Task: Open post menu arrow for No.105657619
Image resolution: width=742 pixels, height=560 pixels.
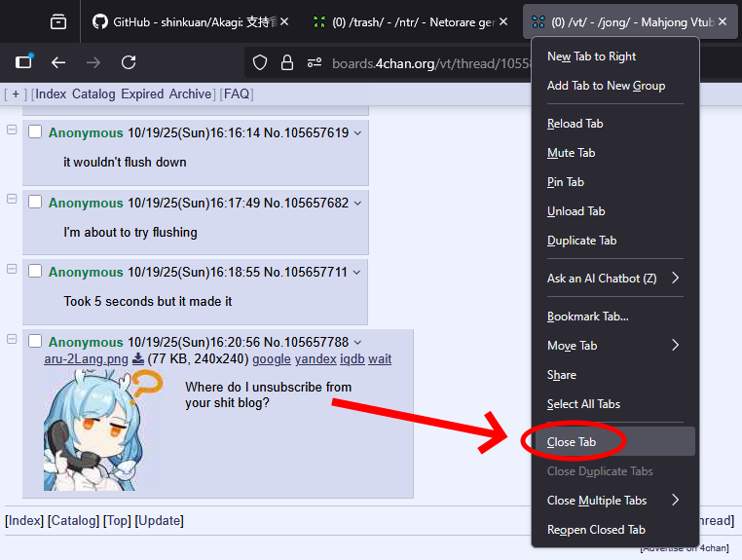Action: click(357, 133)
